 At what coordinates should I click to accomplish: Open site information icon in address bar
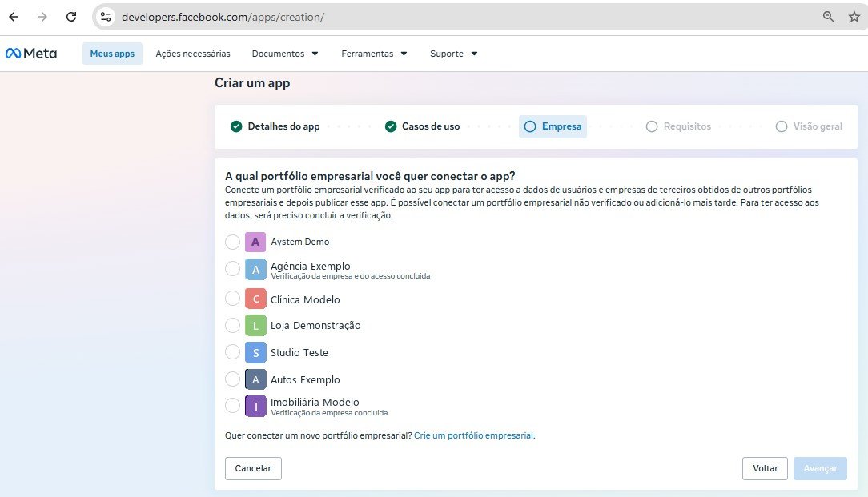105,17
